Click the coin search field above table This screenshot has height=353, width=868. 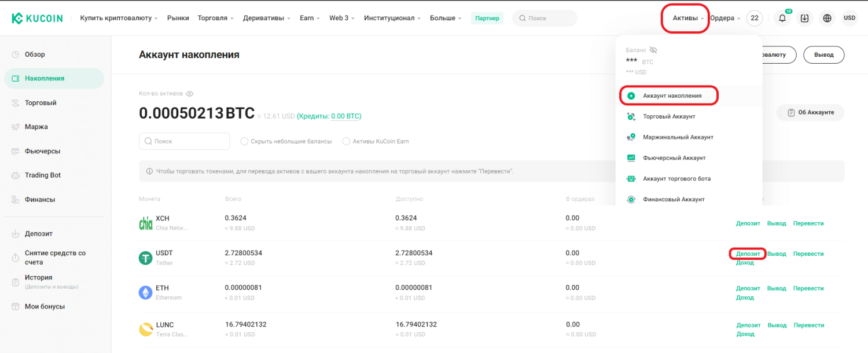pyautogui.click(x=185, y=141)
